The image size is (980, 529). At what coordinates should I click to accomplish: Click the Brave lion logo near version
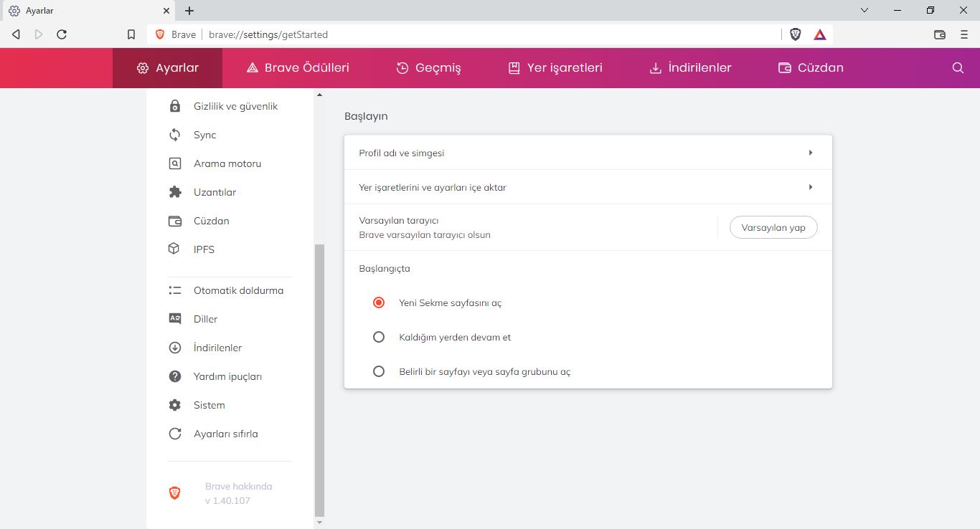tap(174, 493)
